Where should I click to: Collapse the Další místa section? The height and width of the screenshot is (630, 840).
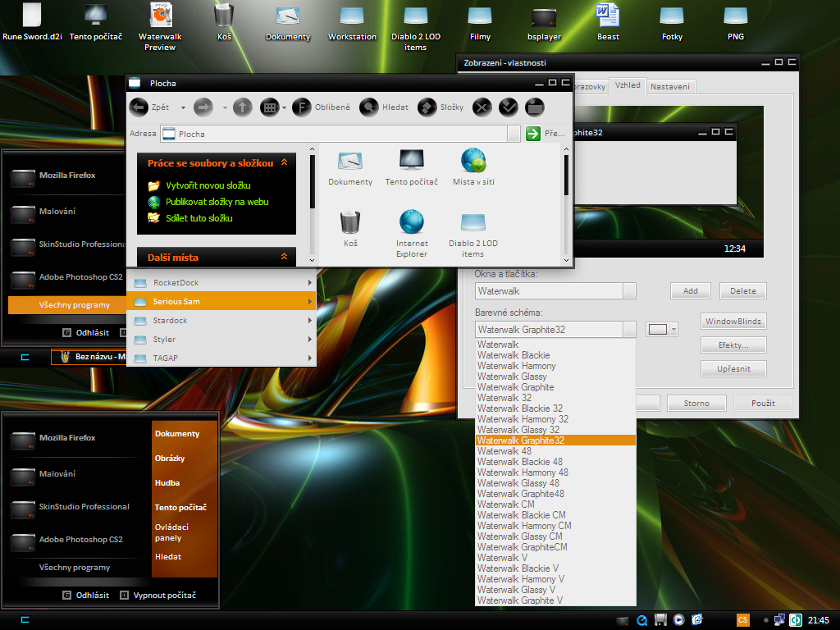pos(284,257)
